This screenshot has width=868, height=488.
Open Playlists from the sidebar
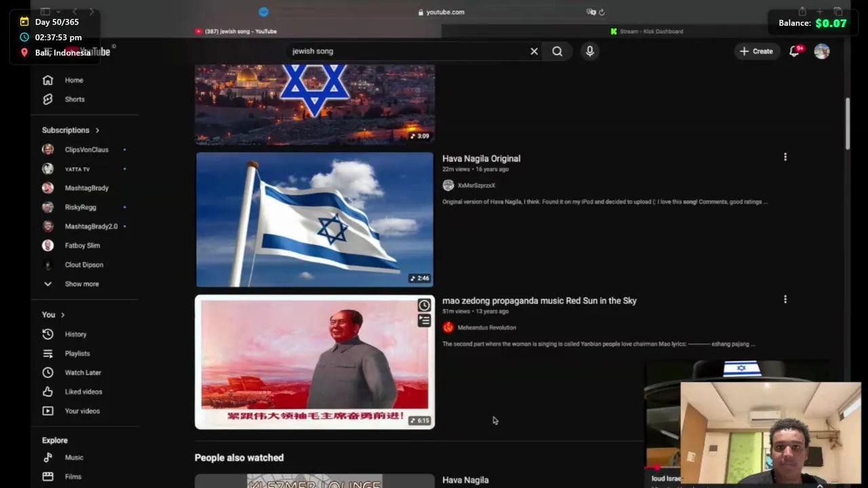[76, 353]
